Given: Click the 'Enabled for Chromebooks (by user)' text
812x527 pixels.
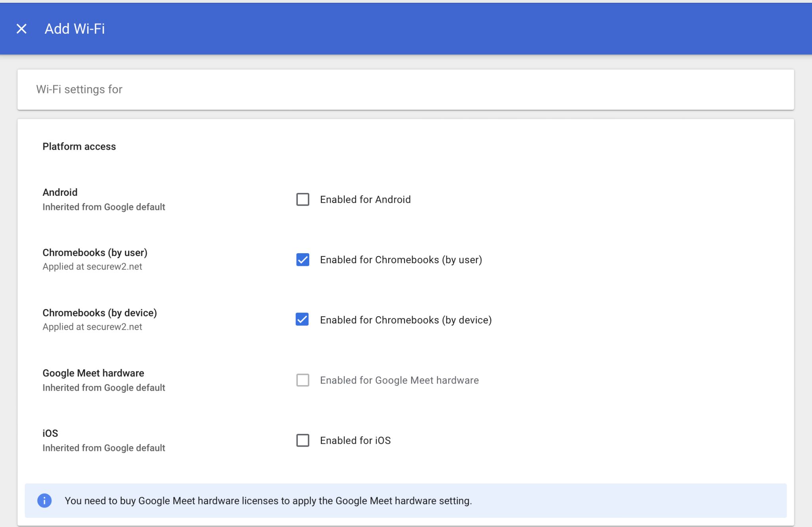Looking at the screenshot, I should point(401,260).
